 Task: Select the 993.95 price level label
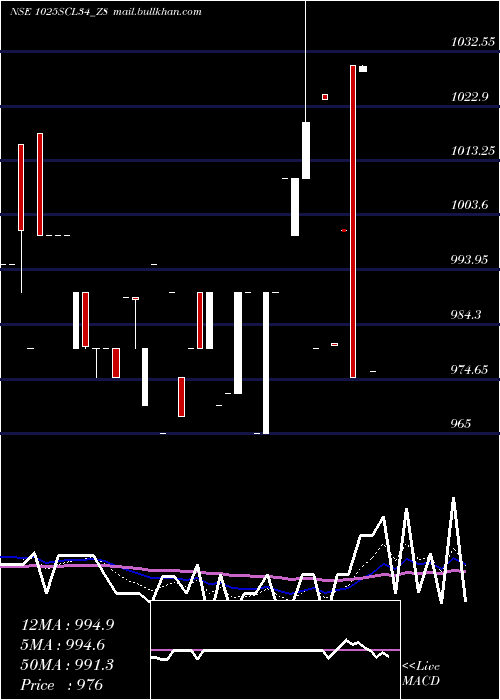(469, 260)
